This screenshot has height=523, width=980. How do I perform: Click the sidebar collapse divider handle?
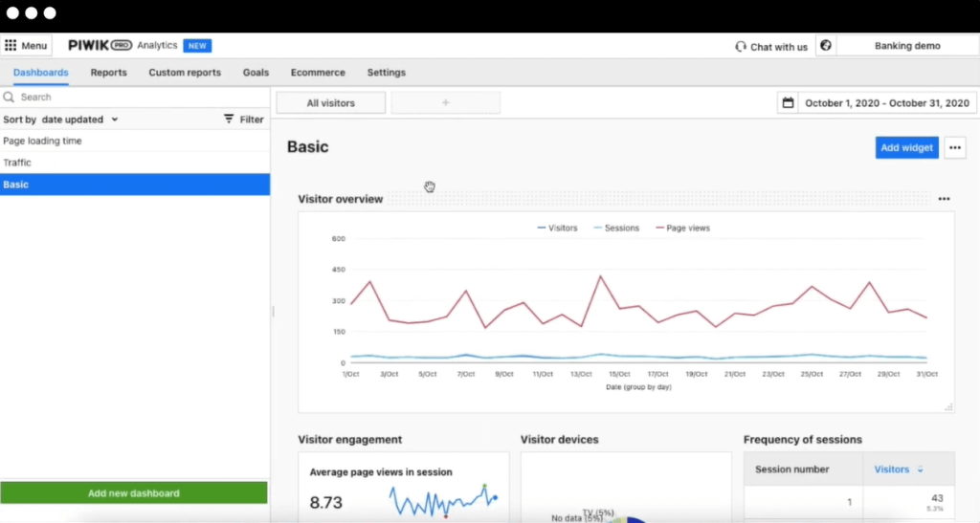[x=273, y=311]
